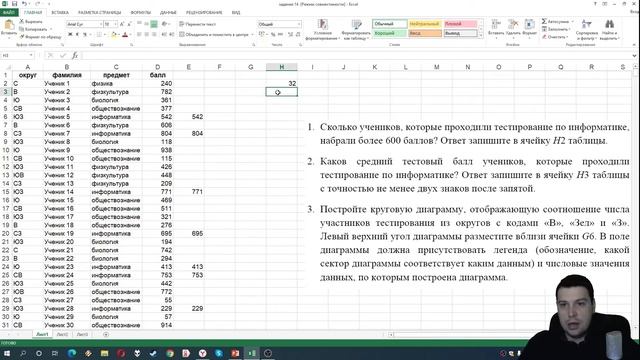Open Windows Start menu

coord(7,353)
